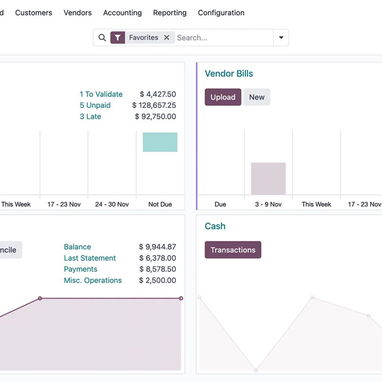Open the Vendors menu

78,13
